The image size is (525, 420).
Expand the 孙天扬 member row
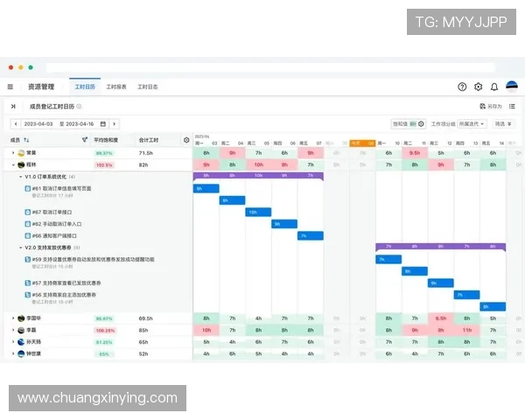[x=13, y=342]
